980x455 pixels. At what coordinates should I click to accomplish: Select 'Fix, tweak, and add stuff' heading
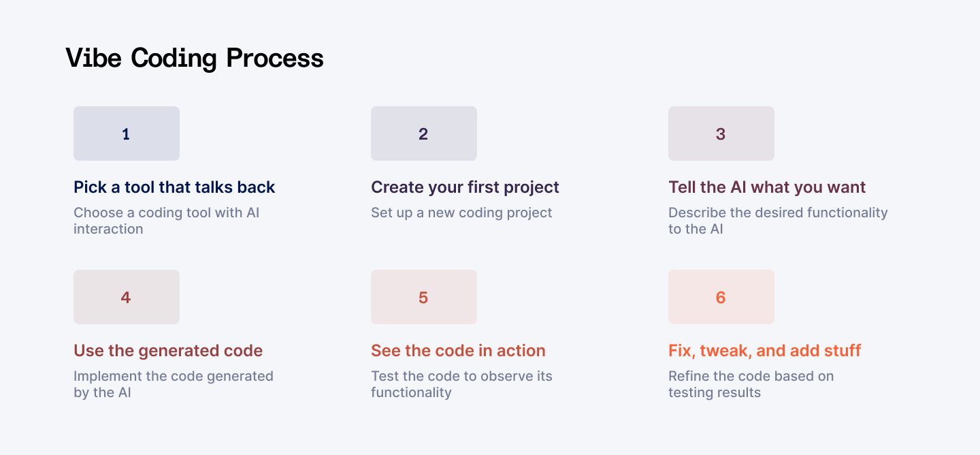tap(765, 351)
